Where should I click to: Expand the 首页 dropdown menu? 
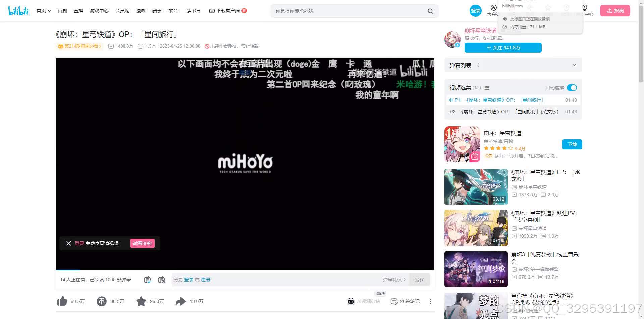pyautogui.click(x=44, y=11)
